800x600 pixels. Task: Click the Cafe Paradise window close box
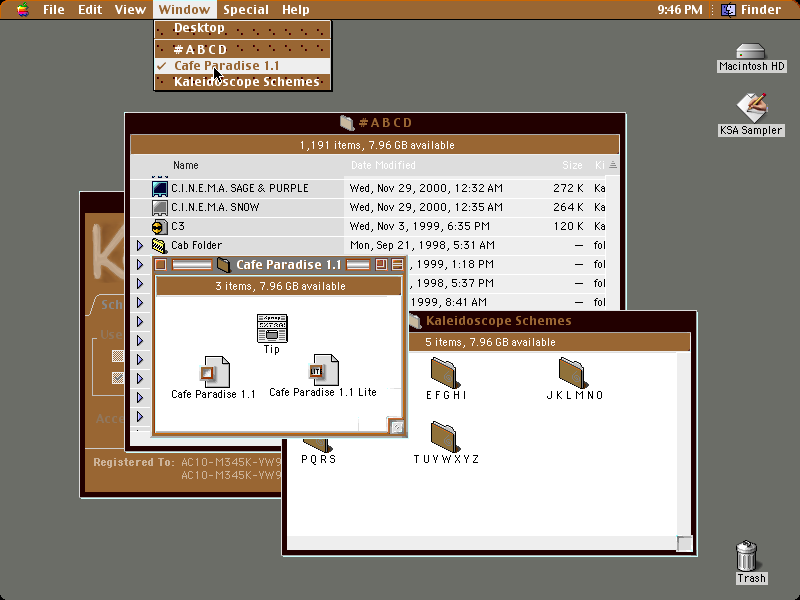[161, 265]
